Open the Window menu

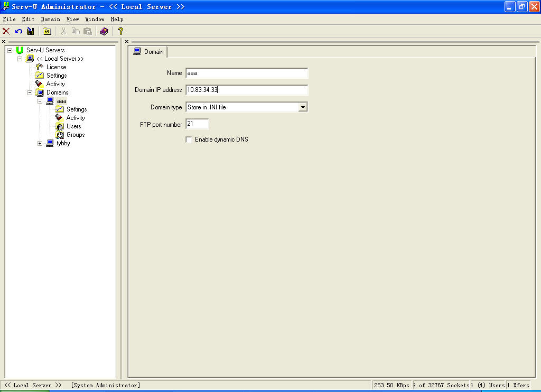click(x=95, y=19)
